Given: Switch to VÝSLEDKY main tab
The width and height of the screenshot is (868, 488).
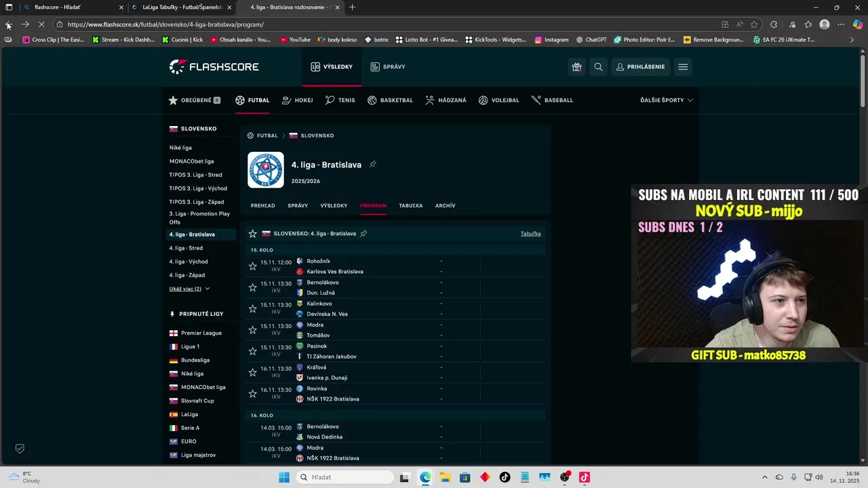Looking at the screenshot, I should coord(332,67).
